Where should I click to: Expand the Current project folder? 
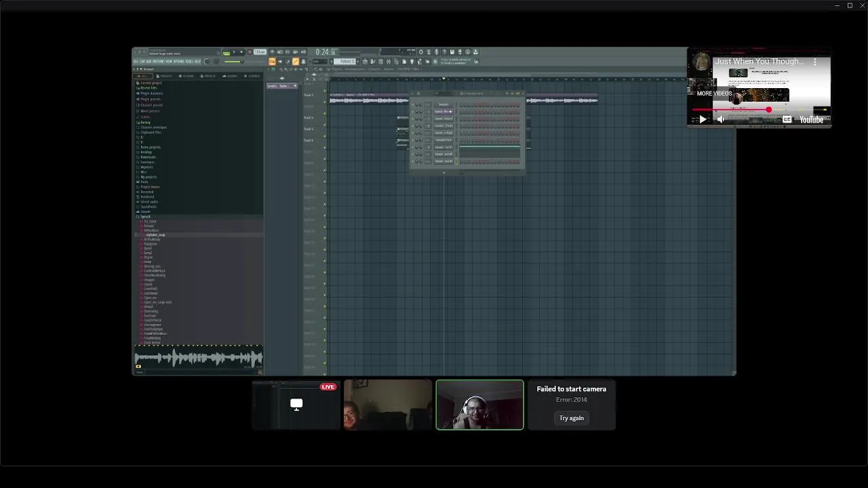151,83
